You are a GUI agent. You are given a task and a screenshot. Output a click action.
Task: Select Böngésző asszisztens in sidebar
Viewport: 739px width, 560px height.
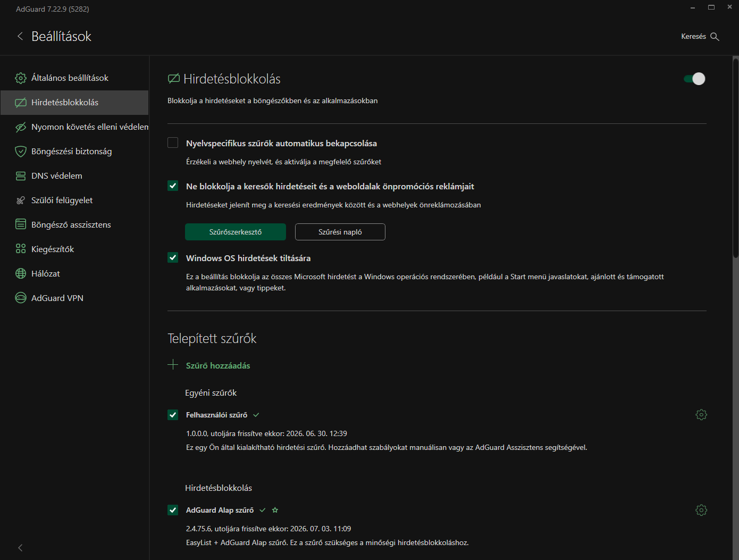(x=74, y=224)
